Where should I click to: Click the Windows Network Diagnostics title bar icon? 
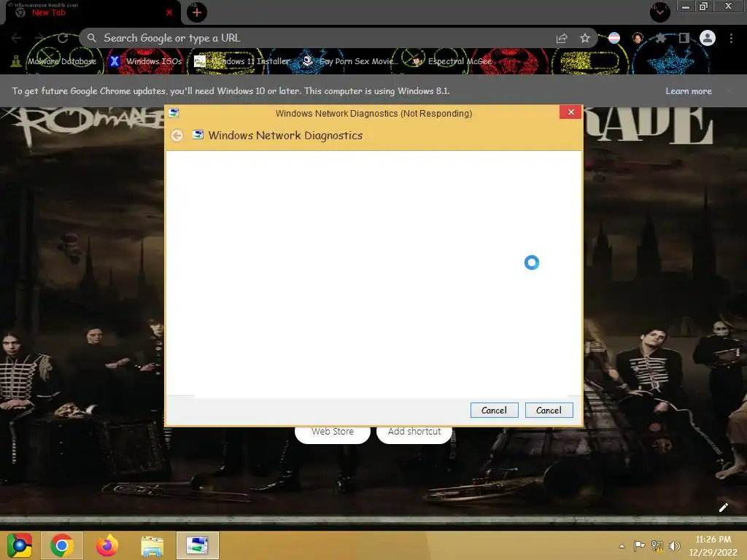click(174, 113)
